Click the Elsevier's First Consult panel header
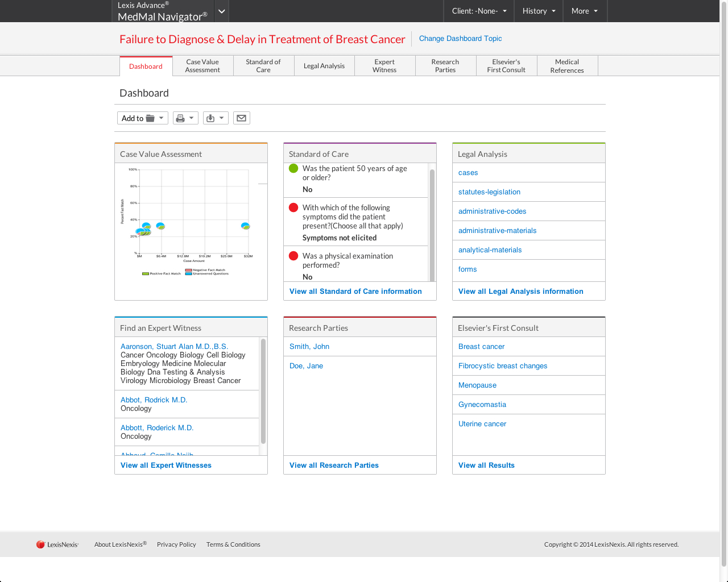The height and width of the screenshot is (582, 728). pyautogui.click(x=529, y=327)
